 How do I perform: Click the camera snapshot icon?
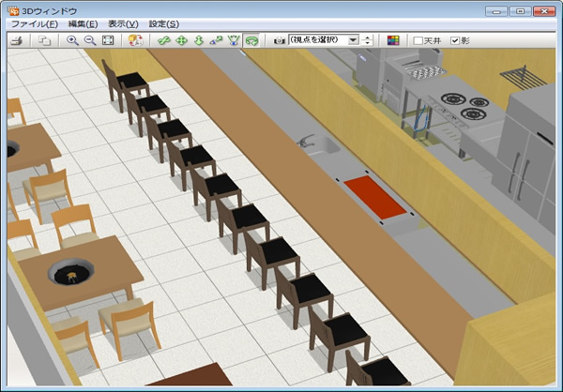[279, 41]
